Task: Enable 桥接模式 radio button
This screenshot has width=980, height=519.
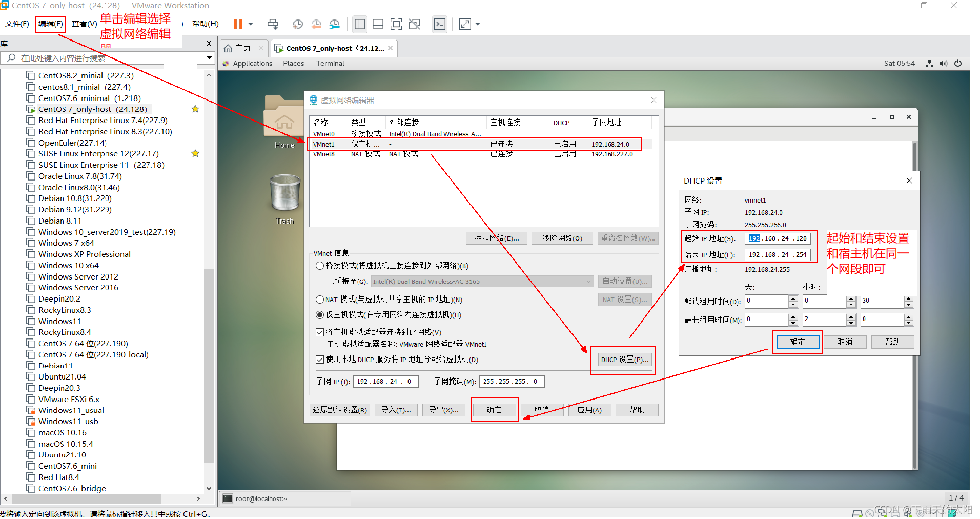Action: click(319, 266)
